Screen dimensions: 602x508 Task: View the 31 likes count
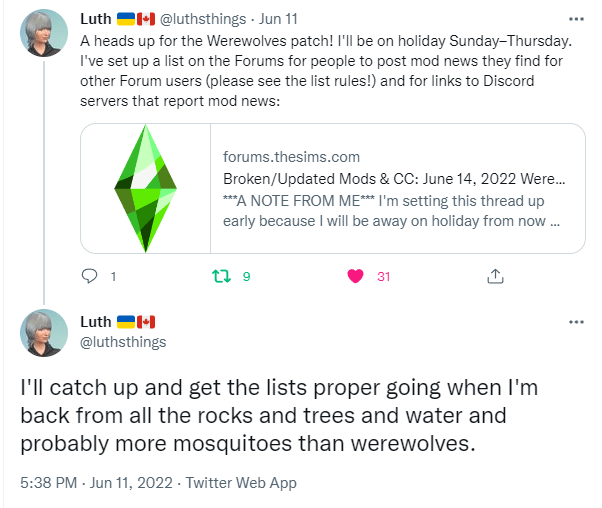[383, 277]
